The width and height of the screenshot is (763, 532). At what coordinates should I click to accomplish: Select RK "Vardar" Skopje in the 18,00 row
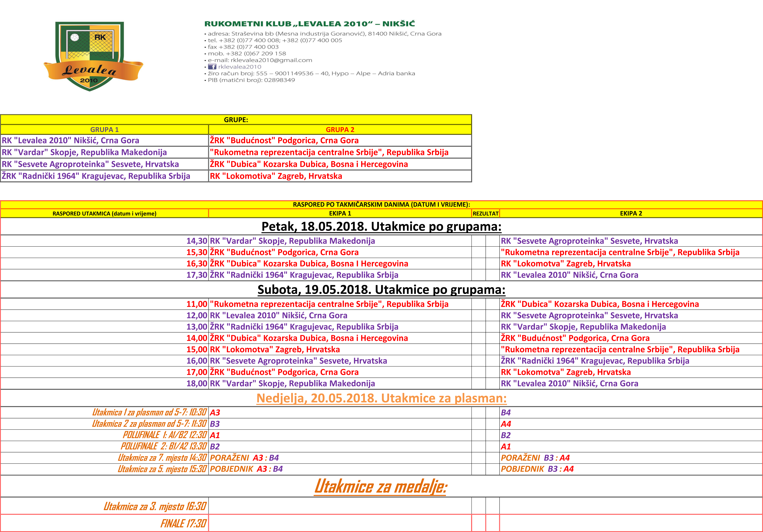coord(292,383)
